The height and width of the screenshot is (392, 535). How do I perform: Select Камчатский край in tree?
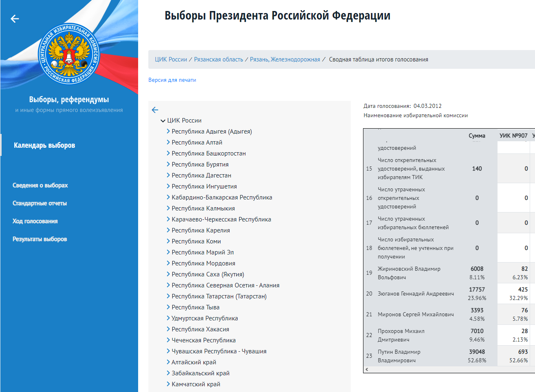(196, 384)
